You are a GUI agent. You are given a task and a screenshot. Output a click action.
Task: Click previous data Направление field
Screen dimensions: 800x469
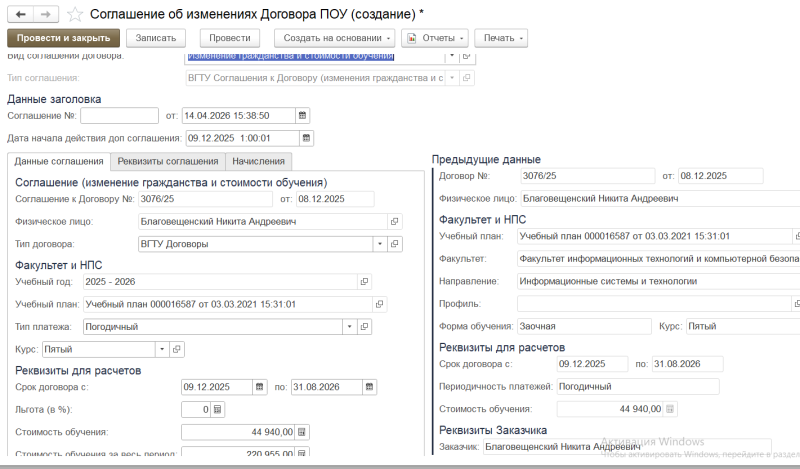658,281
